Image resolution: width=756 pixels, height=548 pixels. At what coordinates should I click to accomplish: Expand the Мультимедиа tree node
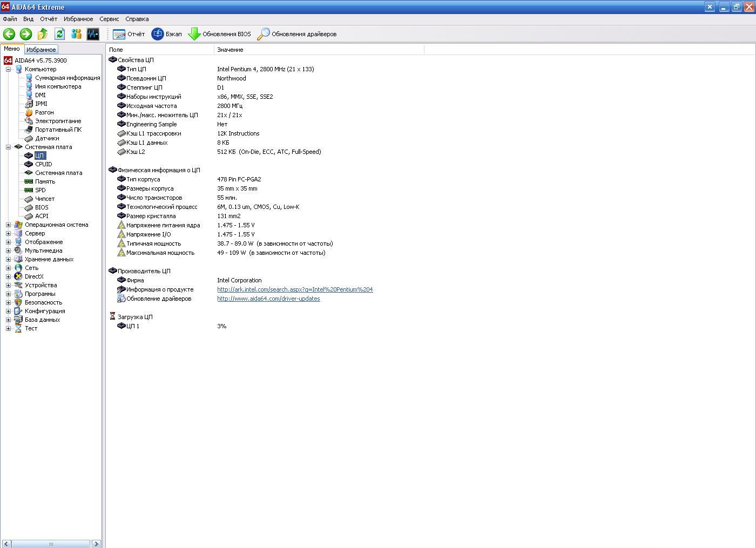(x=8, y=251)
